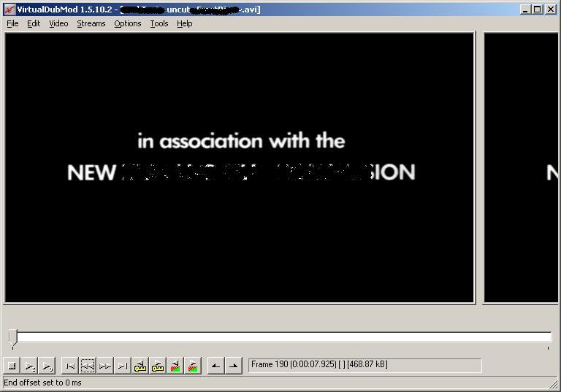Open the Video menu
Image resolution: width=561 pixels, height=392 pixels.
(x=58, y=23)
